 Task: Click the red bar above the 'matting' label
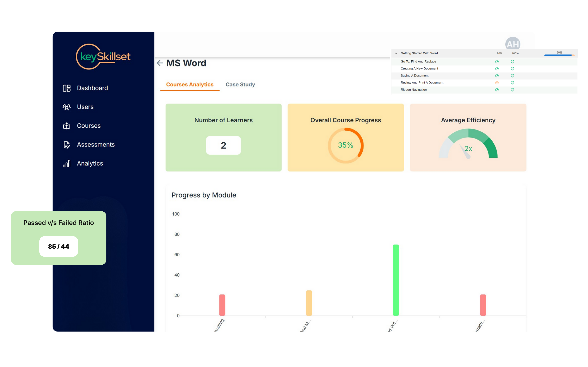[x=222, y=305]
